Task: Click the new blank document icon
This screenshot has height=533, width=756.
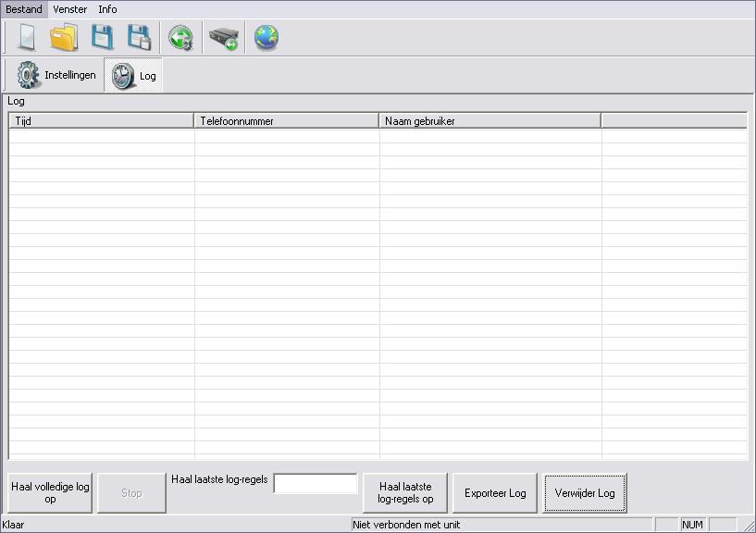Action: click(x=26, y=38)
